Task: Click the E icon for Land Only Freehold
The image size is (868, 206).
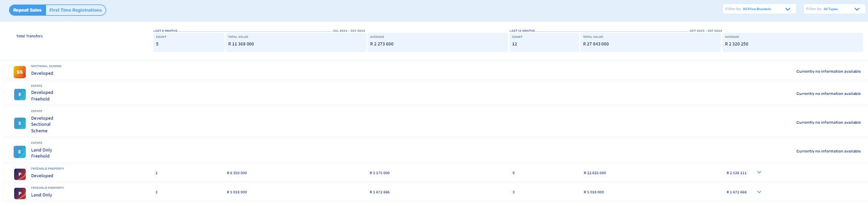Action: click(20, 151)
